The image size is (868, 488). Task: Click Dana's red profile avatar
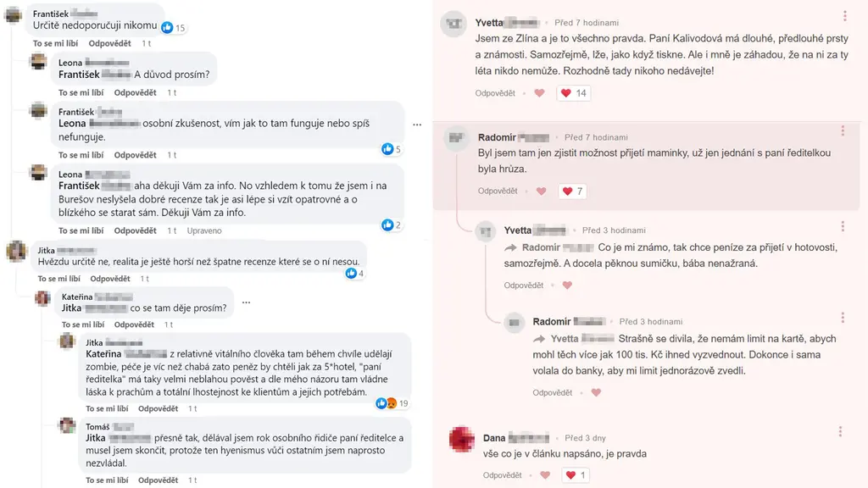point(461,439)
